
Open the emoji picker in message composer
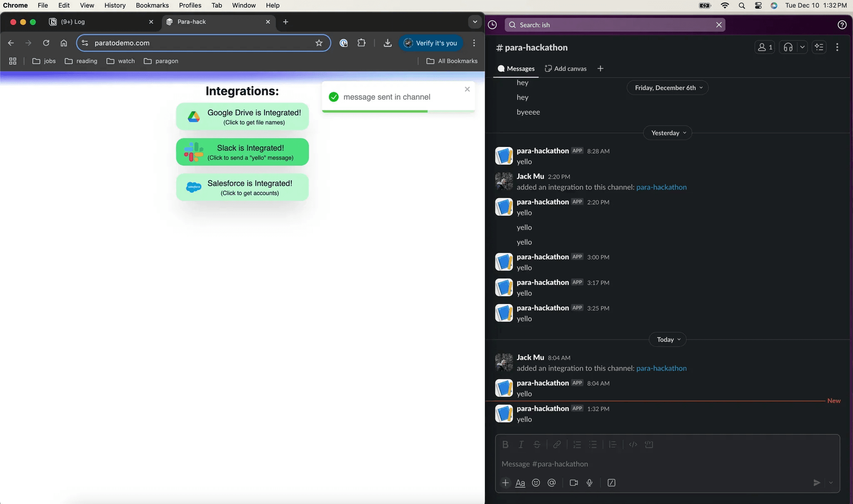pos(536,483)
